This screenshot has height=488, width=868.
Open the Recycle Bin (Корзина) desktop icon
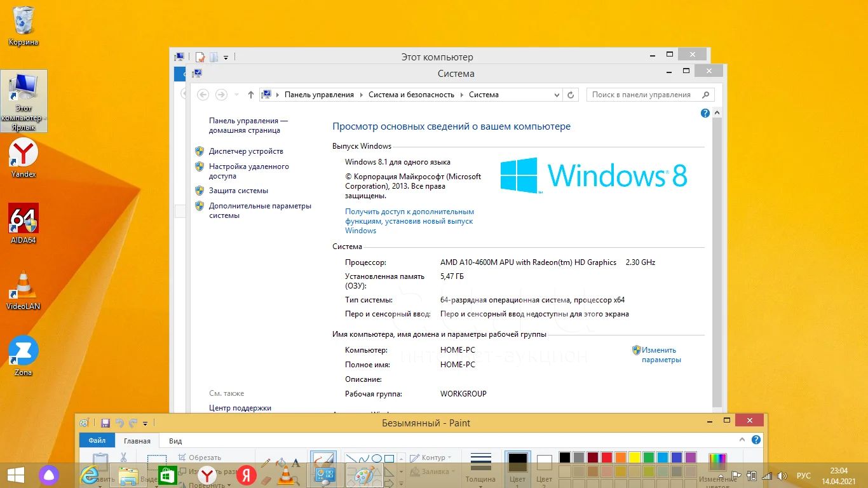pyautogui.click(x=24, y=25)
